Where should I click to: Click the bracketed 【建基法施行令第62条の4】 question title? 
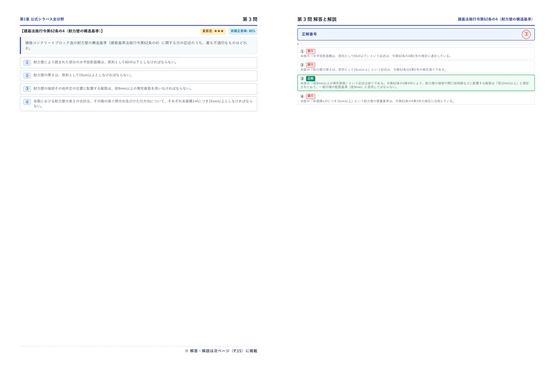(62, 31)
